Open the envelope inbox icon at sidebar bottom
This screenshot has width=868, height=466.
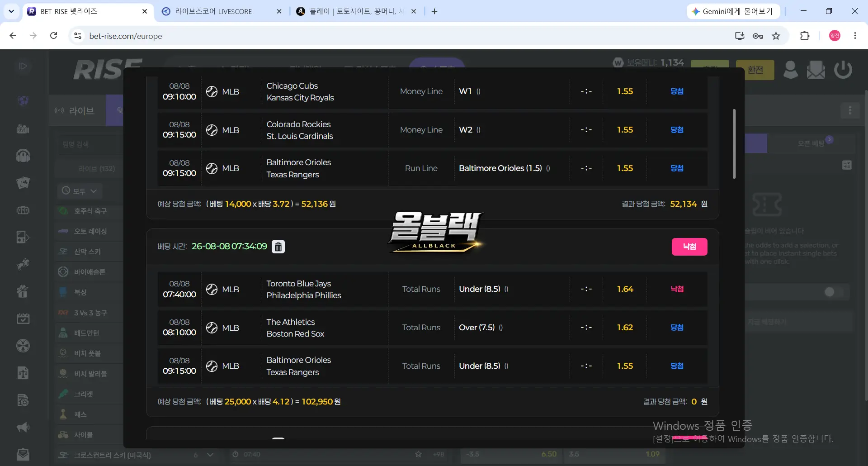point(23,454)
